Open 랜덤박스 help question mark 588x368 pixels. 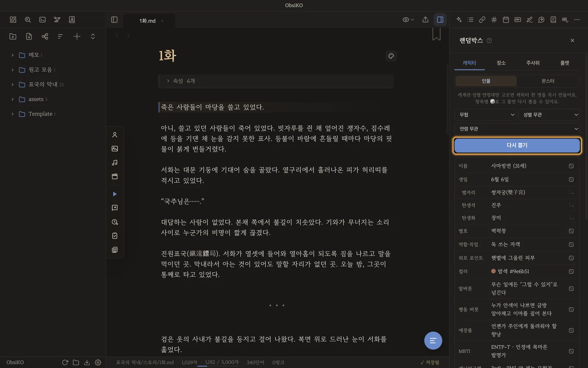[x=489, y=40]
